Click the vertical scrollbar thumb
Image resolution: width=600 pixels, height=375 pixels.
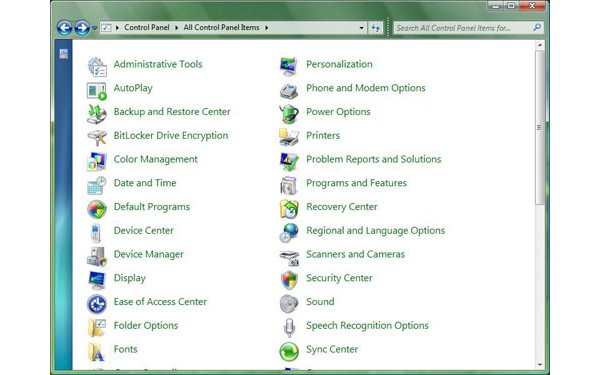pyautogui.click(x=540, y=127)
